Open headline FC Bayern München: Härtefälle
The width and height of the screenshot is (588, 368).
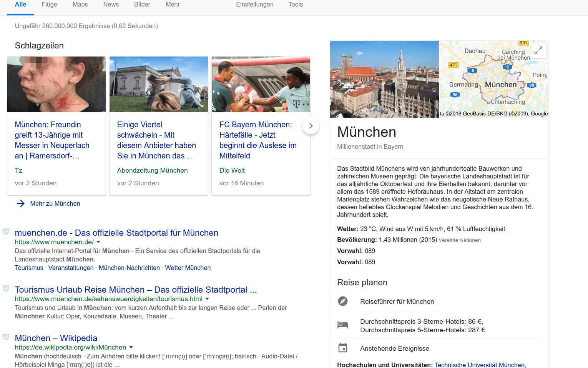(258, 140)
